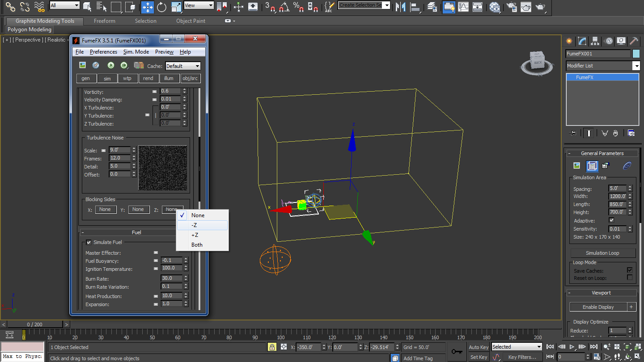Collapse the Fuel rollout in FumeFX

click(136, 232)
